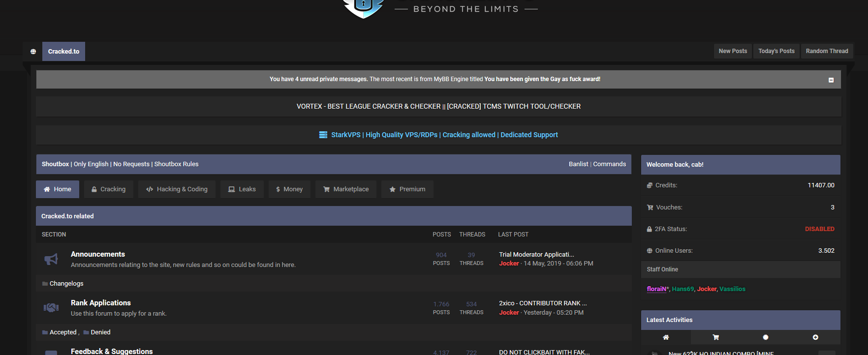Open staff member Hans69's profile
This screenshot has height=355, width=868.
pyautogui.click(x=683, y=289)
